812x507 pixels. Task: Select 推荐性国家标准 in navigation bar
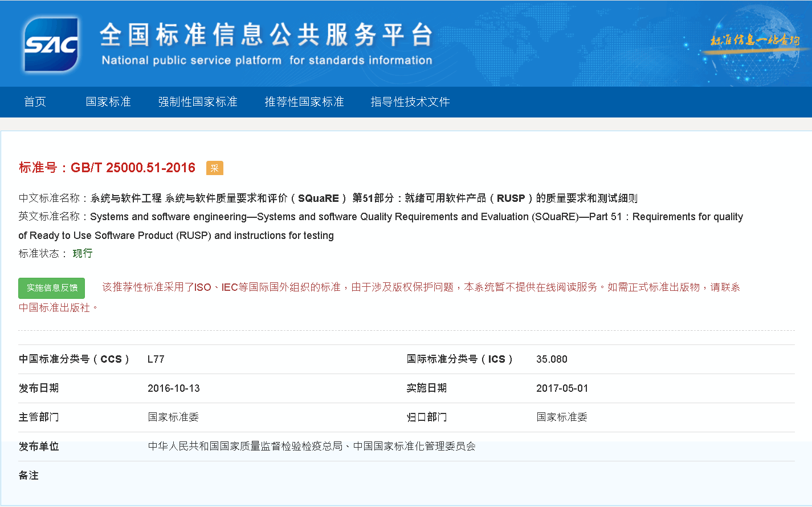tap(304, 102)
